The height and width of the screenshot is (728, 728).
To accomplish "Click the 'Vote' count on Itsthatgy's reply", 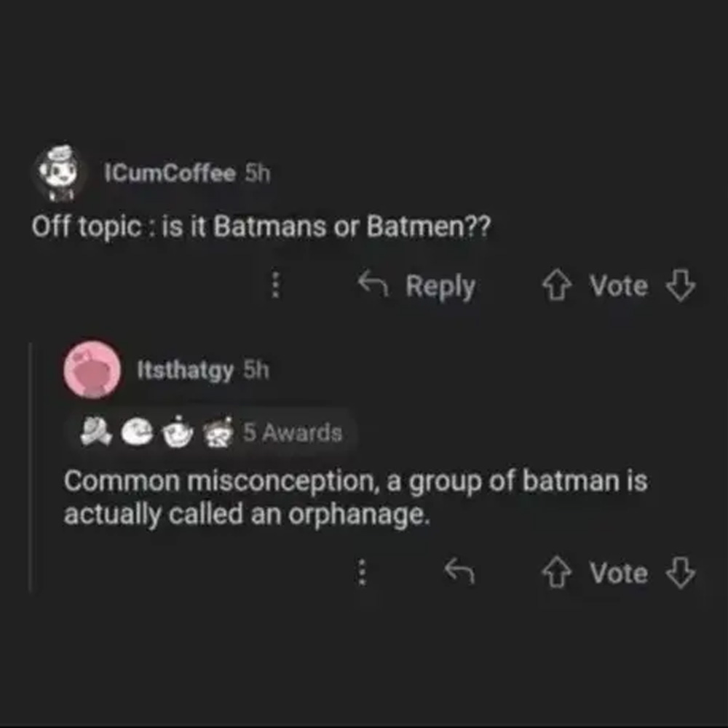I will (618, 574).
